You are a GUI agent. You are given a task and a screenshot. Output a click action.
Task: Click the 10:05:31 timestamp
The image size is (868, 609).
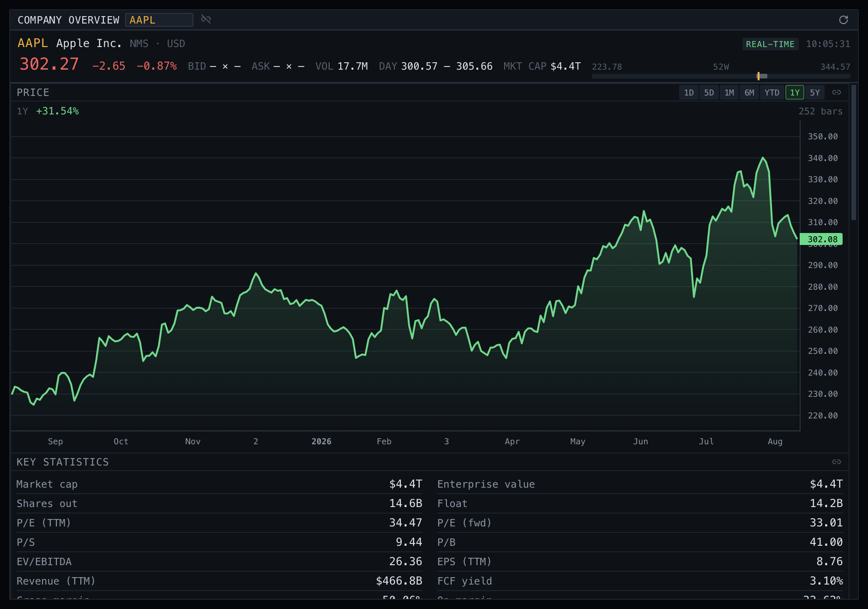point(828,44)
